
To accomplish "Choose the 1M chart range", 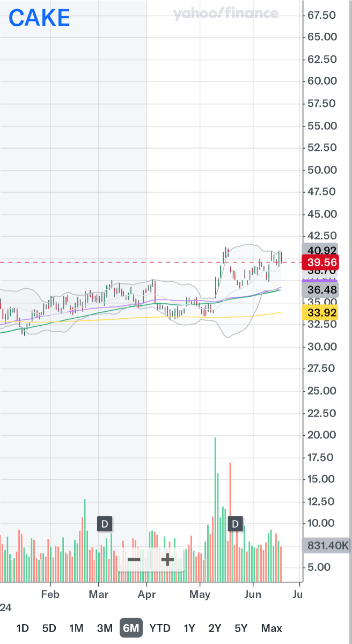I will 76,628.
